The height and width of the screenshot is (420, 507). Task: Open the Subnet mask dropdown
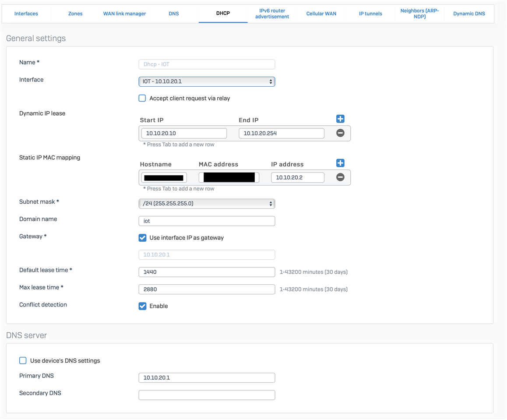click(207, 204)
